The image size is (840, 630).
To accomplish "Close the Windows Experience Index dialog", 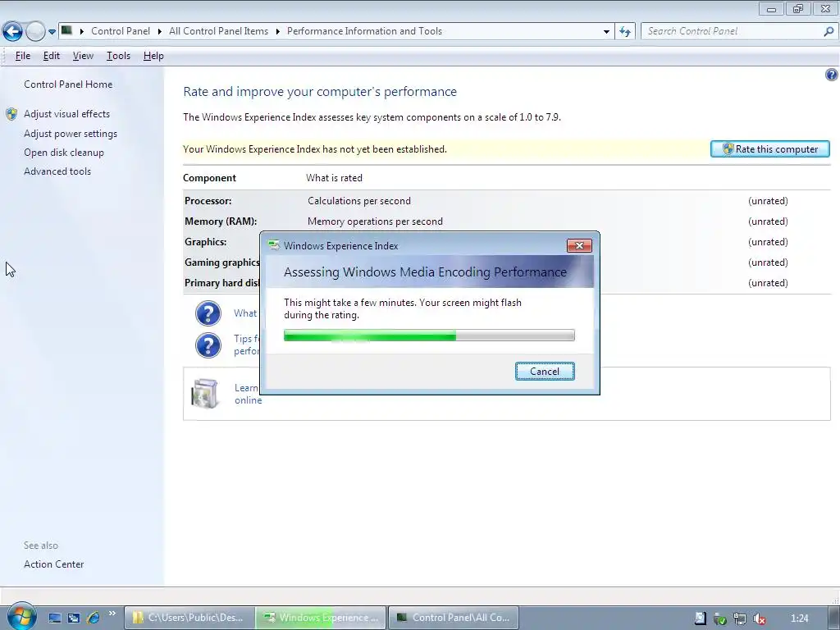I will tap(579, 245).
